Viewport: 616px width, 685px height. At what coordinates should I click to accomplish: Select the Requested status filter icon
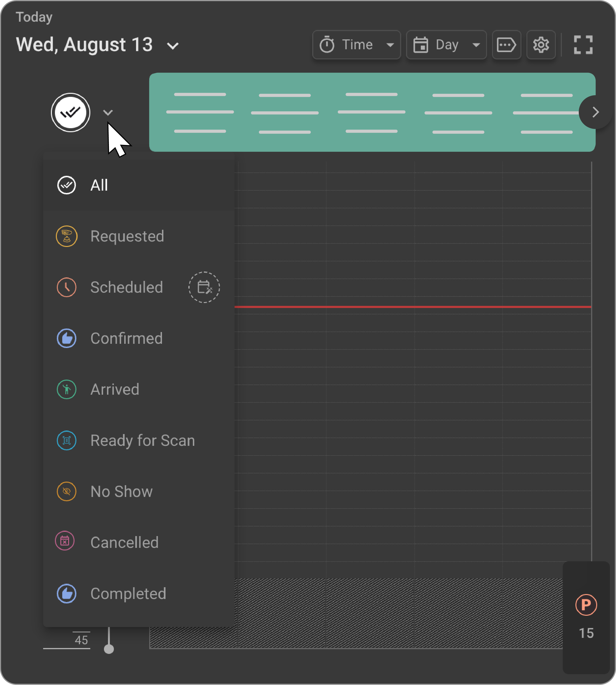[x=67, y=236]
